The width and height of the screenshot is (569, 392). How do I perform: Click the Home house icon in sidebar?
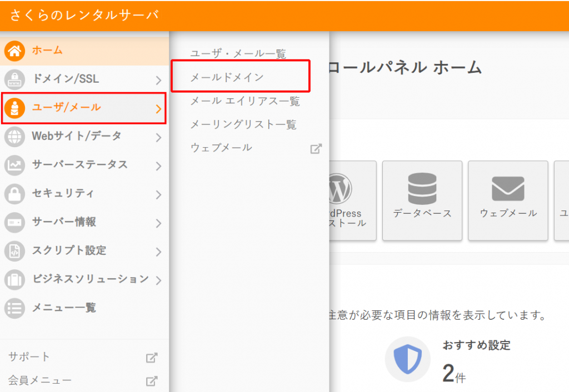(14, 51)
